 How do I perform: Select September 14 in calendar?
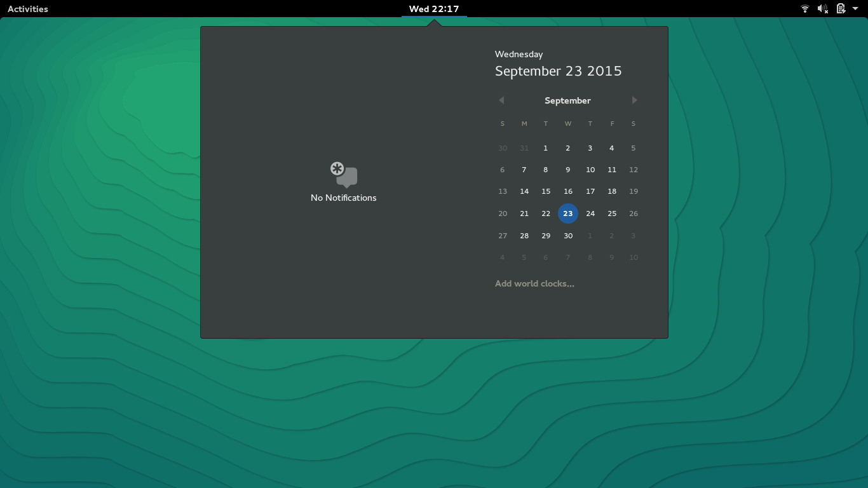click(x=524, y=191)
